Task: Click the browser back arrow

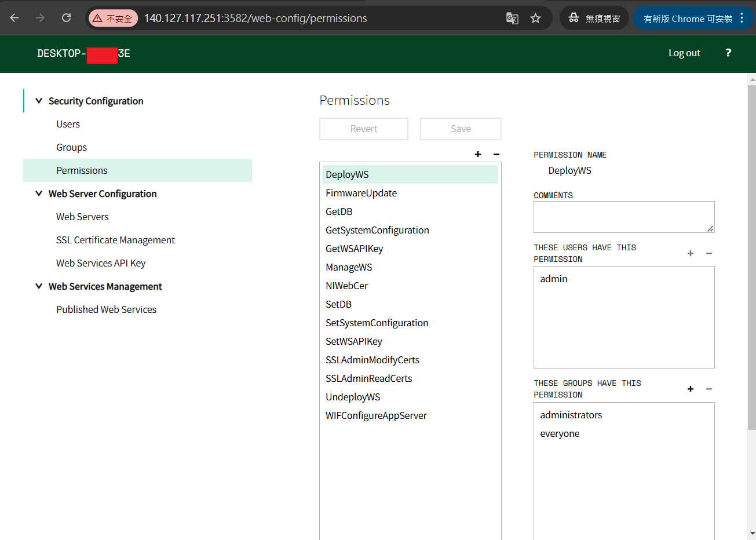Action: coord(14,18)
